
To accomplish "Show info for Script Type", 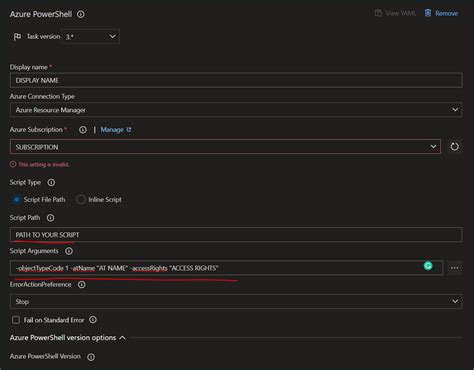I will click(x=51, y=183).
